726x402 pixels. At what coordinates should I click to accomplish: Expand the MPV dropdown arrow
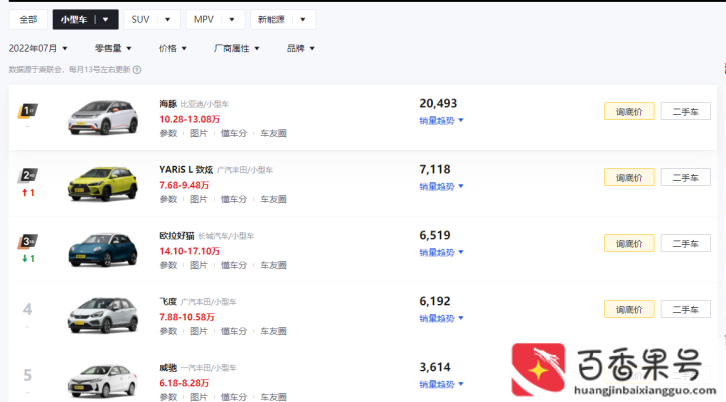click(232, 19)
